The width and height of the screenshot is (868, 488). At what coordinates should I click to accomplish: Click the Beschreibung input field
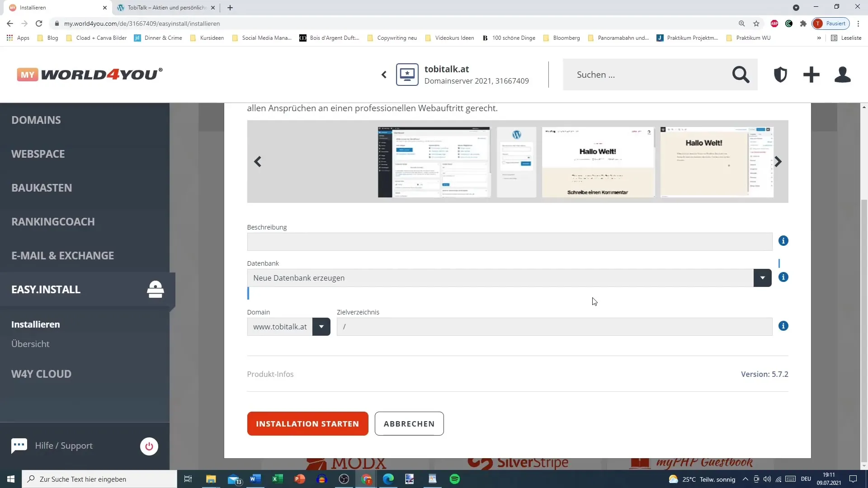509,242
